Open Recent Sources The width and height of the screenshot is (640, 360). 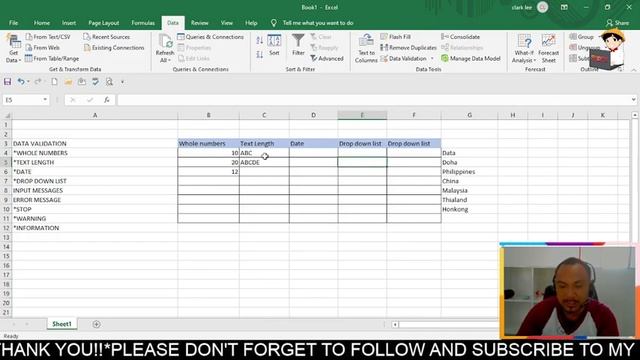coord(106,37)
